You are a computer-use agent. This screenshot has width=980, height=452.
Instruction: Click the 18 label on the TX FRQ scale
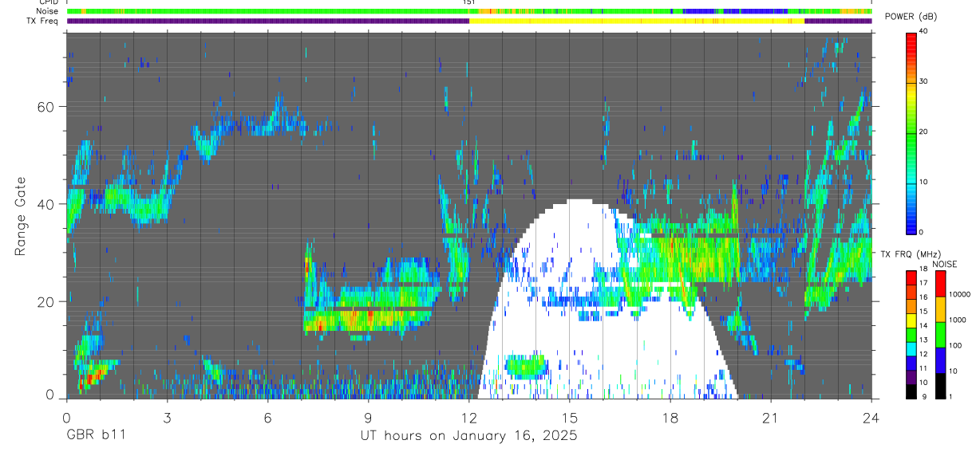pyautogui.click(x=923, y=269)
